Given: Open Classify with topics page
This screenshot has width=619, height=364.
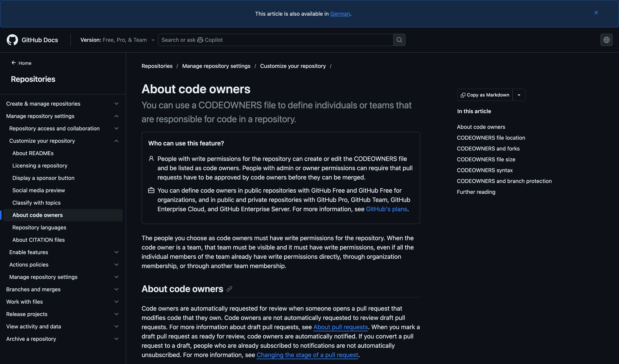Looking at the screenshot, I should [x=36, y=203].
